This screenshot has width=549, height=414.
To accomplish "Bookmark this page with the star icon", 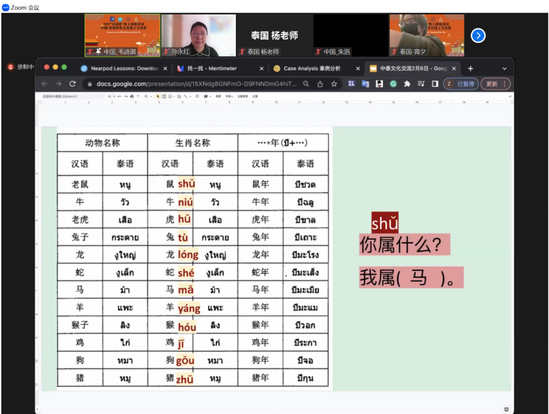I will [x=334, y=84].
